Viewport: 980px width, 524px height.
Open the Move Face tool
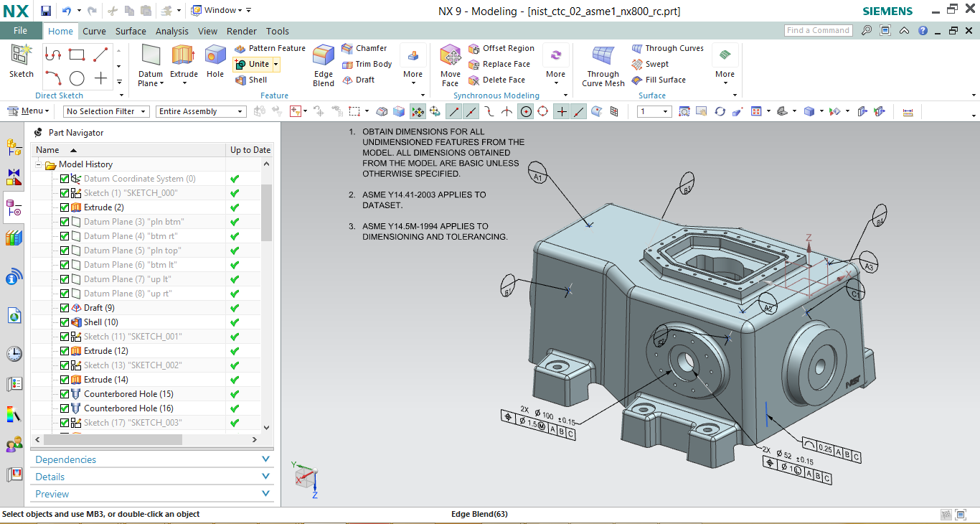(451, 65)
